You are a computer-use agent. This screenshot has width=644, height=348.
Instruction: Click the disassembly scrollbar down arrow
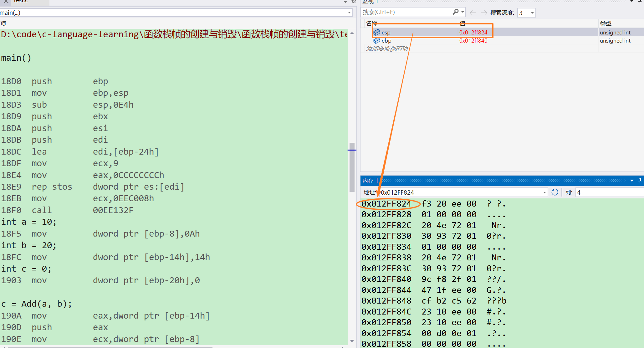[352, 341]
